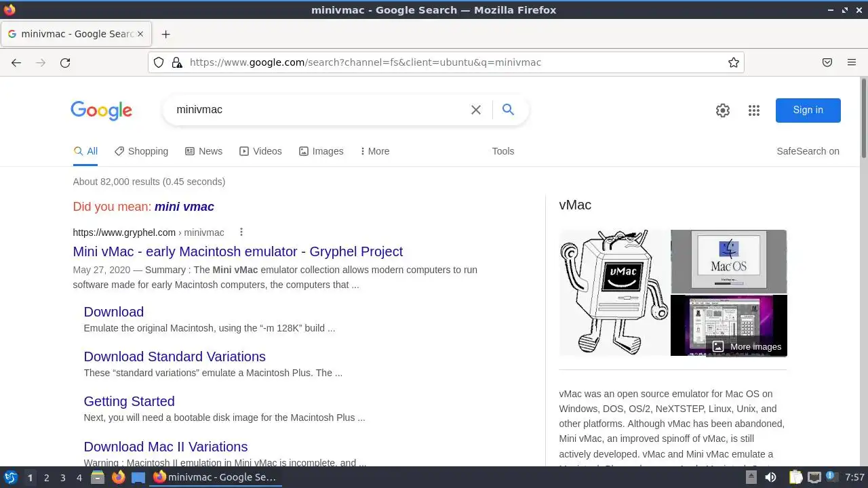This screenshot has height=488, width=868.
Task: Switch to workspace 2
Action: click(46, 477)
